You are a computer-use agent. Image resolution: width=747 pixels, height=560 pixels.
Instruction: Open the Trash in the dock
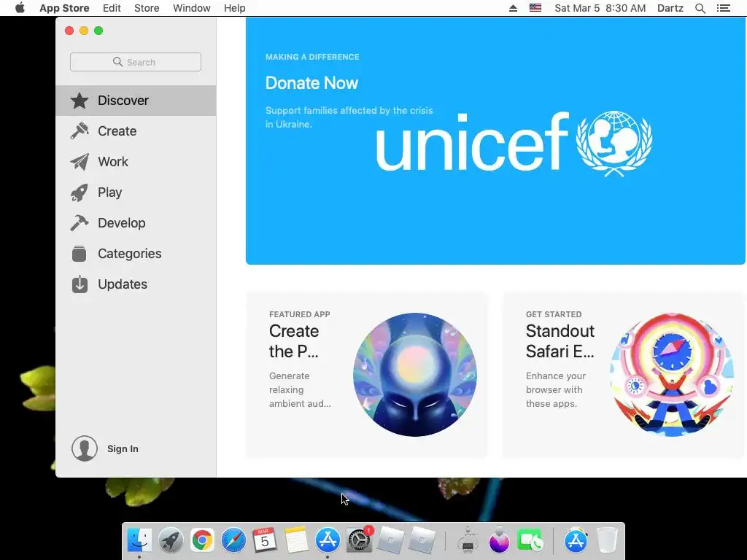pyautogui.click(x=607, y=540)
